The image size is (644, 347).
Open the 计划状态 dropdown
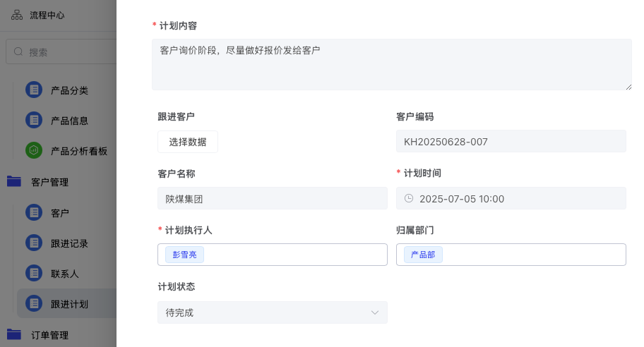273,312
